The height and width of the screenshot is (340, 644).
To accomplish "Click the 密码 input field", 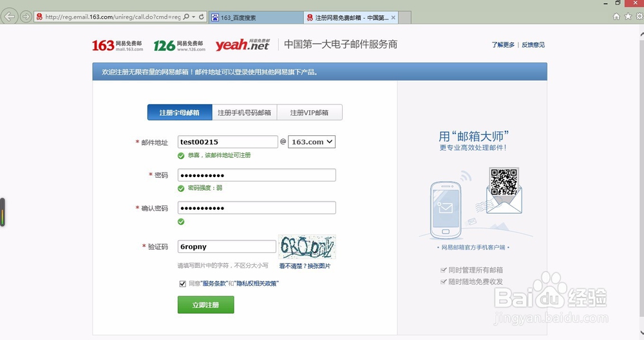I will point(257,175).
